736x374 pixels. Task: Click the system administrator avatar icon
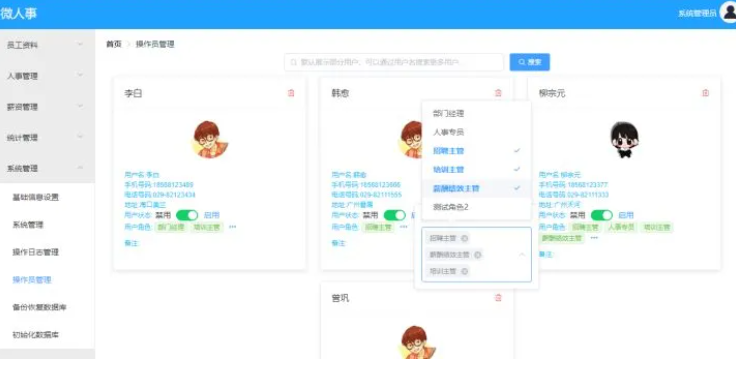(x=728, y=13)
